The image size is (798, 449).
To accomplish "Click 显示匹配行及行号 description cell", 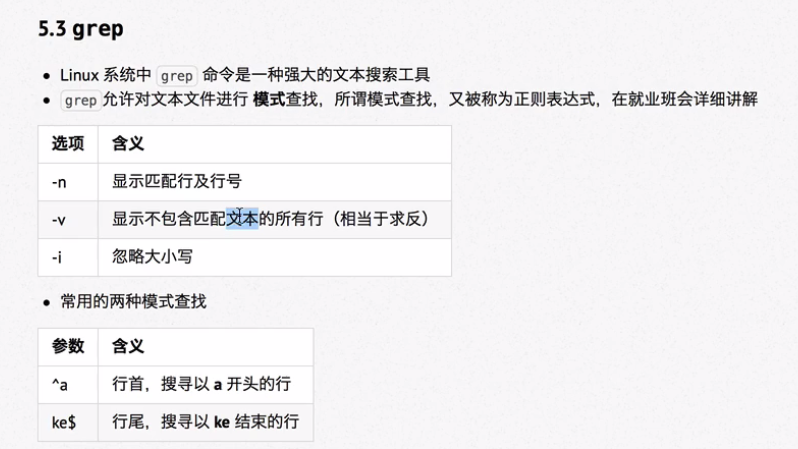I will coord(274,182).
